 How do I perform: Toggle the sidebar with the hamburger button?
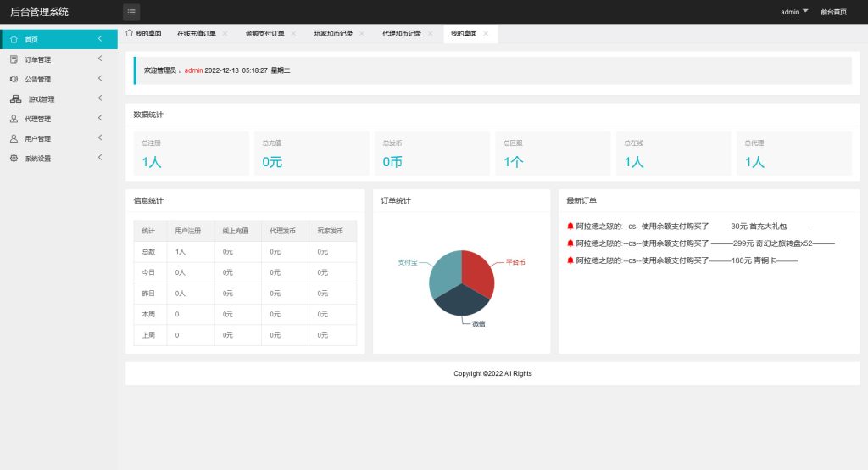(131, 12)
